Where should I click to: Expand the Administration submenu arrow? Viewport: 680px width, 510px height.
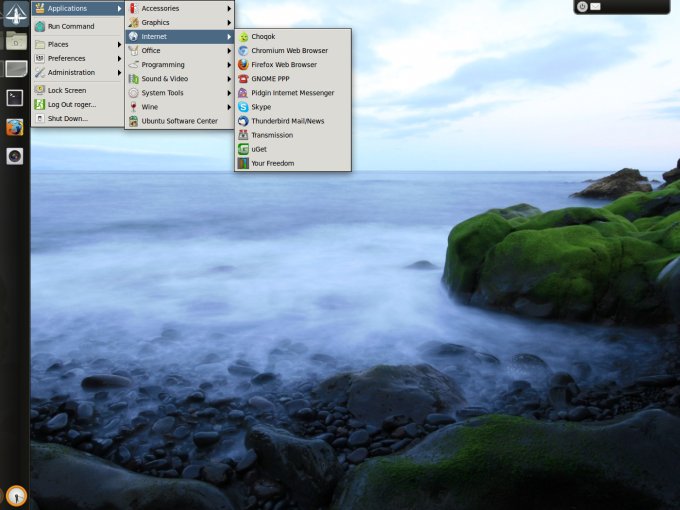click(x=119, y=72)
